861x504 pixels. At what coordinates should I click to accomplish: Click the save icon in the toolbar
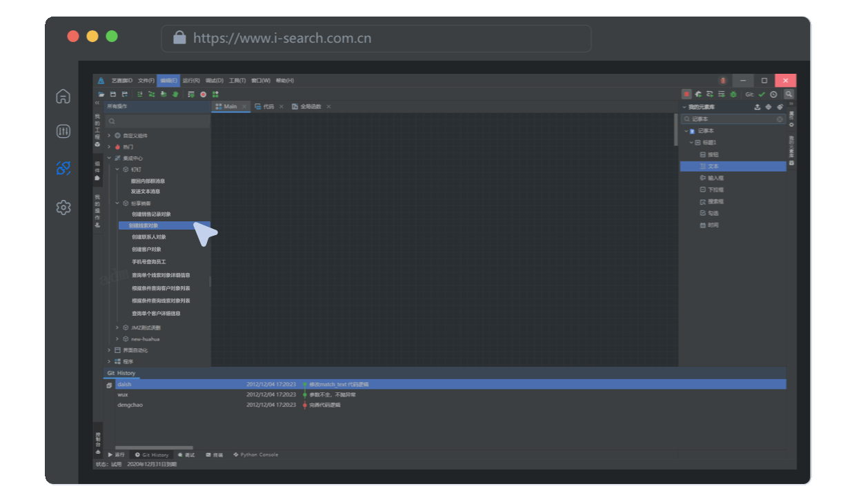point(113,94)
